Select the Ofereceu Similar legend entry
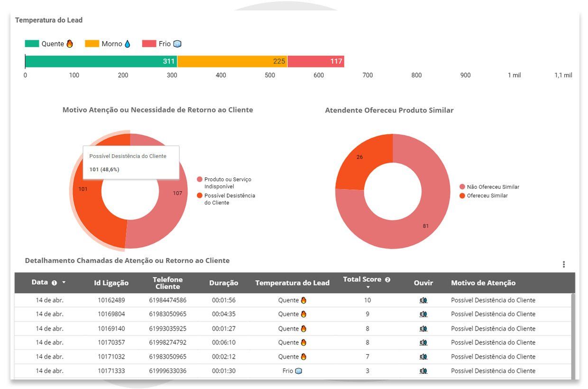 484,195
